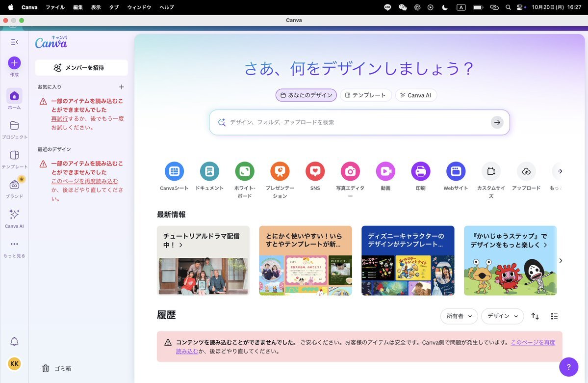Open the ファイル menu in menu bar
Screen dimensions: 588x383
click(x=55, y=7)
